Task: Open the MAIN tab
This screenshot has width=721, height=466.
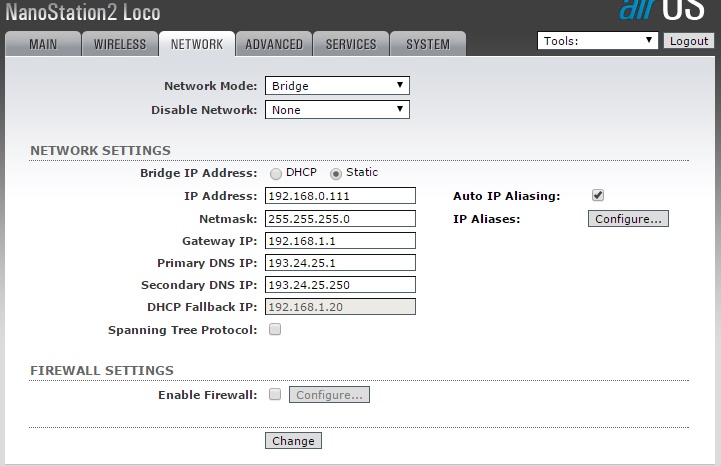Action: pyautogui.click(x=43, y=44)
